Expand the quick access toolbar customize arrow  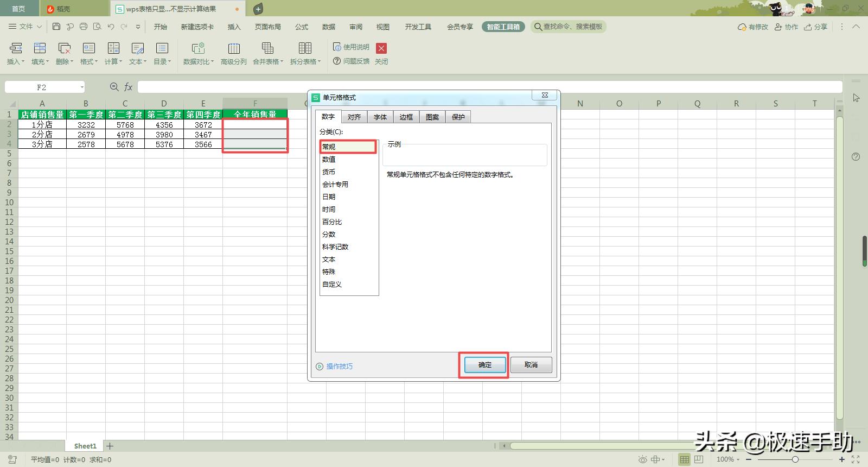coord(138,27)
